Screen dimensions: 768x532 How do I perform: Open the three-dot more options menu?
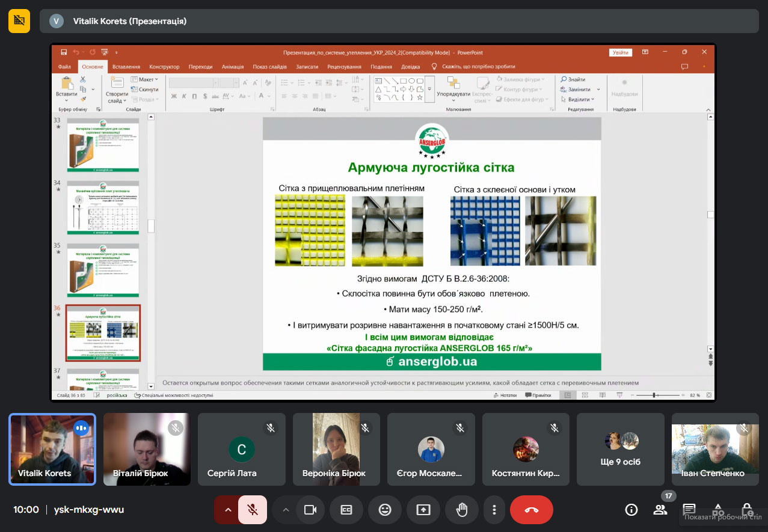[x=494, y=510]
